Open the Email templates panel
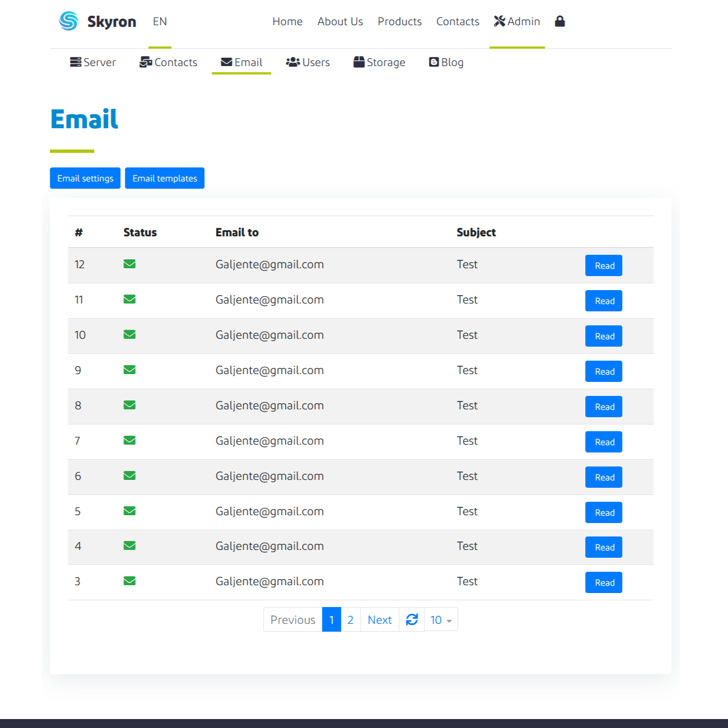The height and width of the screenshot is (728, 728). coord(165,178)
